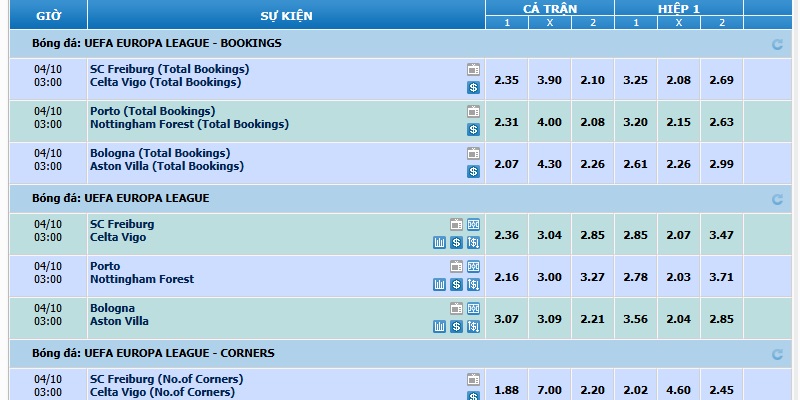Pick odds 4.00 draw in Porto bookings
800x400 pixels.
click(x=549, y=122)
